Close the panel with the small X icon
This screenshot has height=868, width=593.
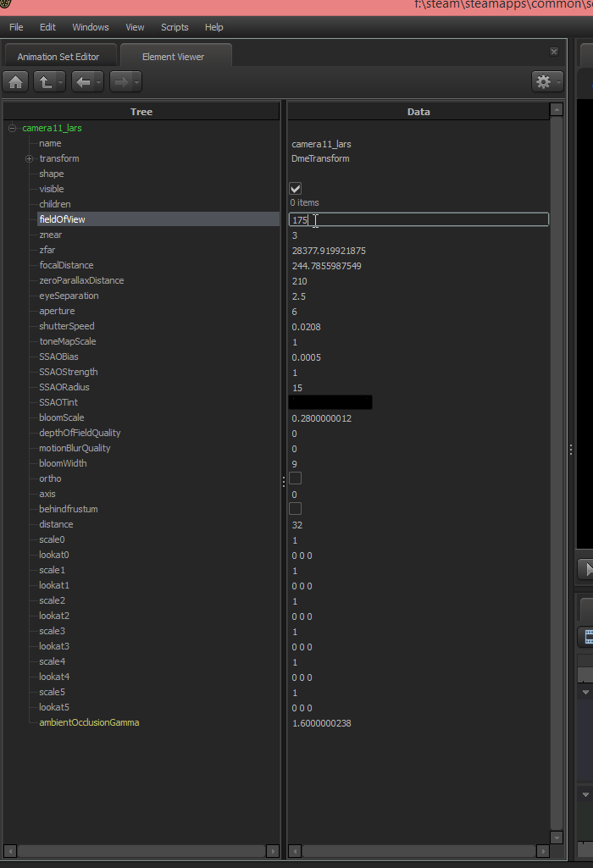(554, 52)
